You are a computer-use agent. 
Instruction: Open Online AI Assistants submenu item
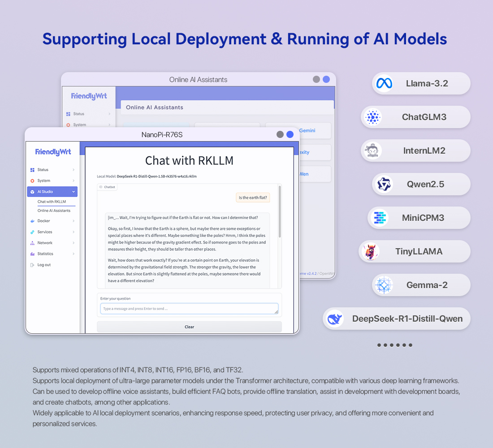point(54,211)
